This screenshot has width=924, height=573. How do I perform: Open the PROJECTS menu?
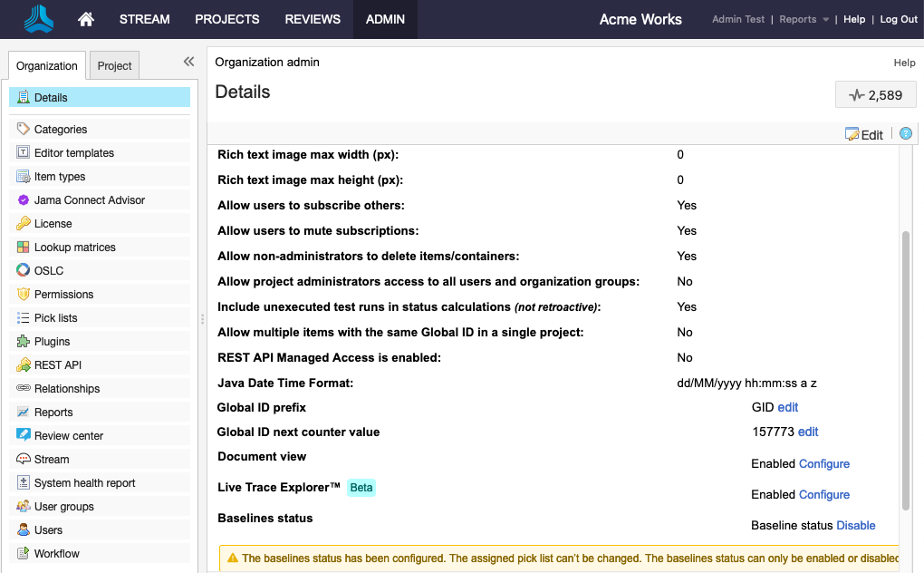(x=226, y=19)
